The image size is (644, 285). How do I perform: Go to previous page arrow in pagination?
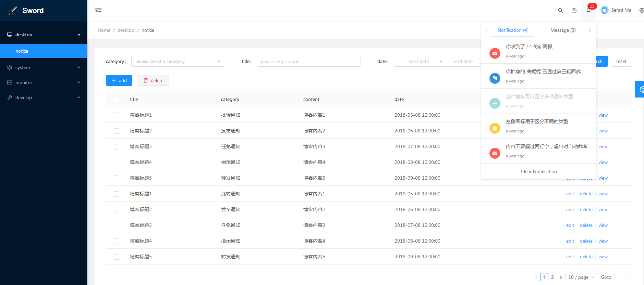[x=536, y=277]
